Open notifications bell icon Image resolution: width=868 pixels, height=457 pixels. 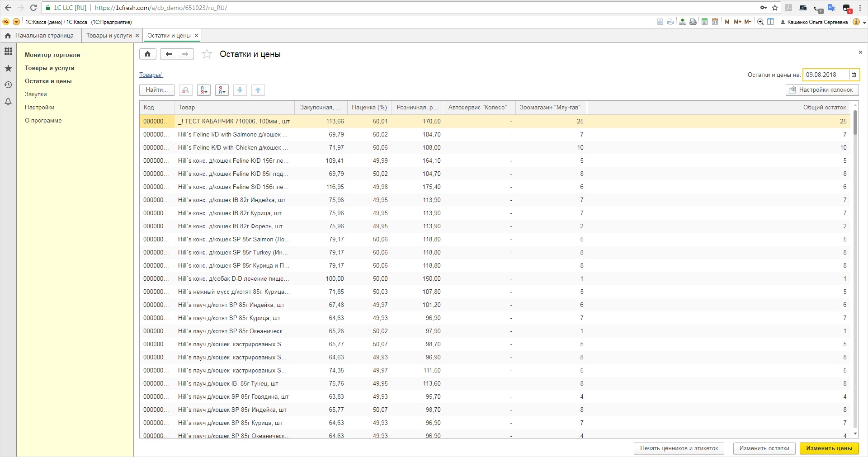(8, 102)
